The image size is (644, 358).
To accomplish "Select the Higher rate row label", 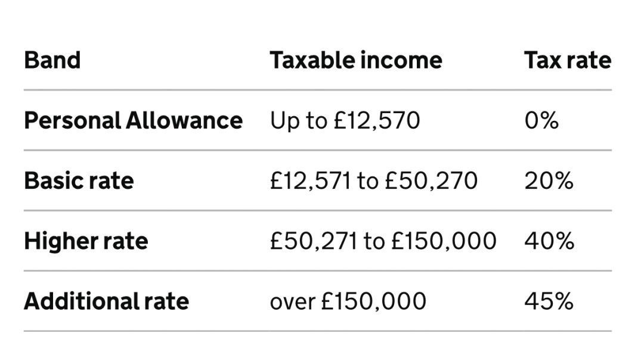I will click(x=86, y=241).
